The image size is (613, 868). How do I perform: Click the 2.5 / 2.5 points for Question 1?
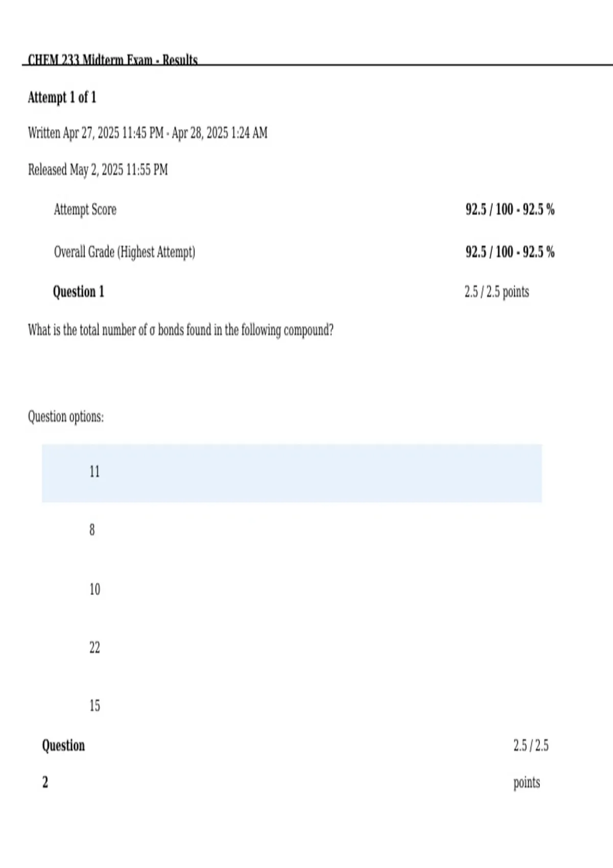point(497,292)
